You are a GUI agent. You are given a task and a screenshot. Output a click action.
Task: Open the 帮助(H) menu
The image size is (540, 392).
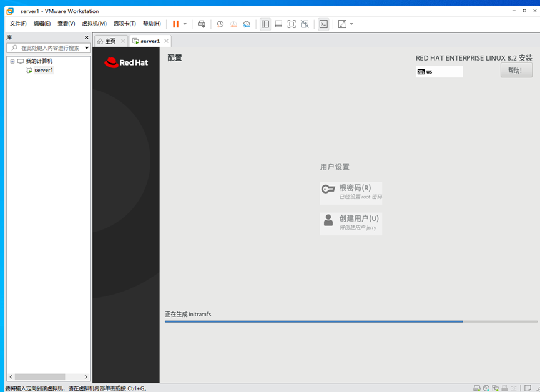(x=152, y=24)
